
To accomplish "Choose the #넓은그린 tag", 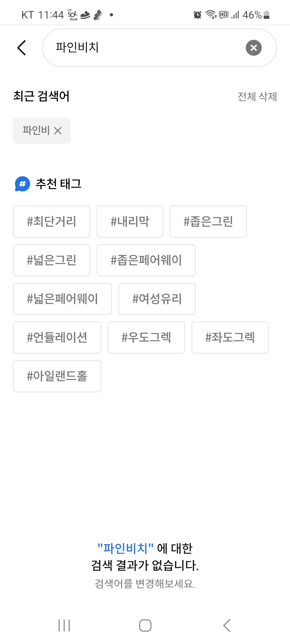I will tap(52, 260).
